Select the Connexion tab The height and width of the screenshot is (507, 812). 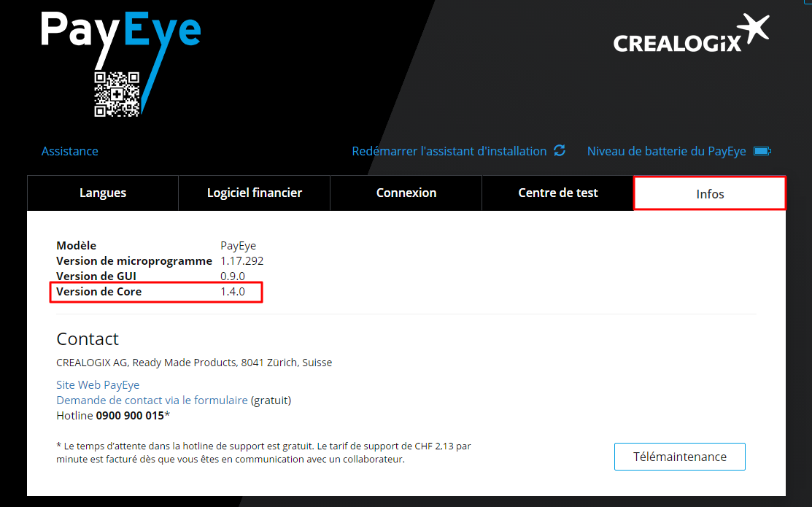(x=406, y=193)
